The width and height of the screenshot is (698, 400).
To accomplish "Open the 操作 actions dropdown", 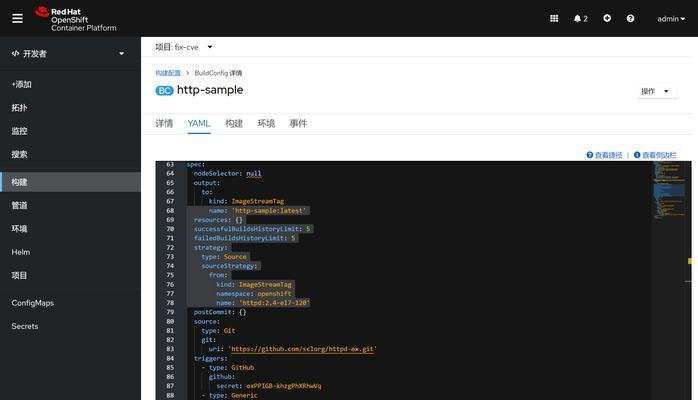I will tap(655, 91).
